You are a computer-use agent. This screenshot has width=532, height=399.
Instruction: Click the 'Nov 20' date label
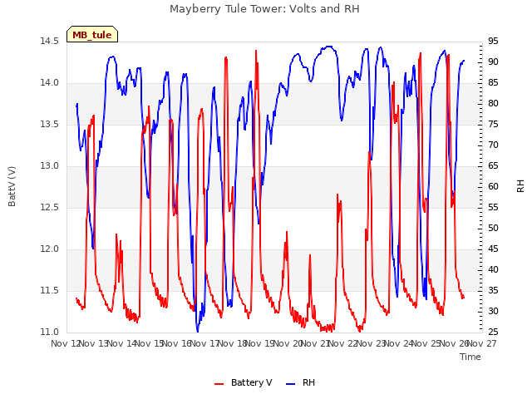click(288, 343)
